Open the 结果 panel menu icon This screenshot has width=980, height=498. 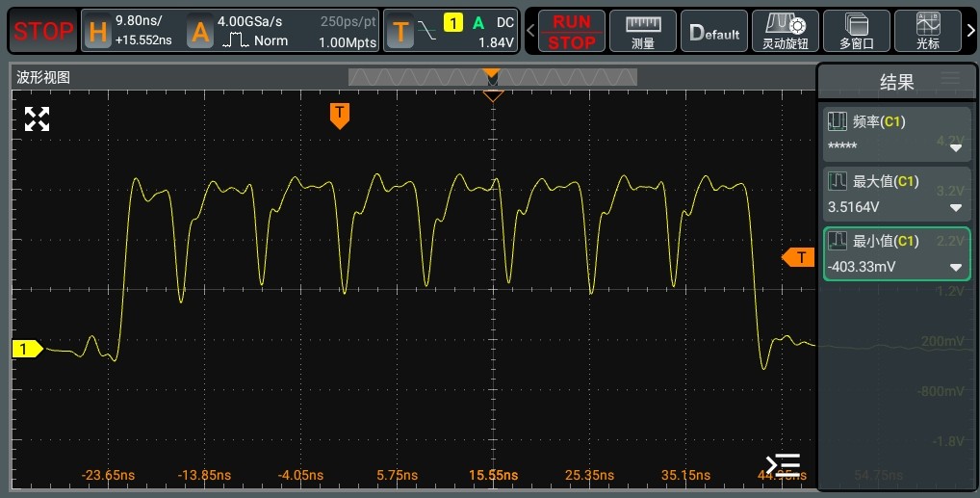950,79
